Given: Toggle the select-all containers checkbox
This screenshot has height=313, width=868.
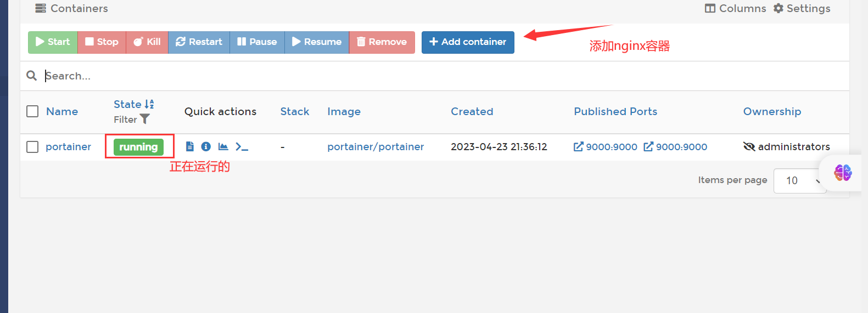Looking at the screenshot, I should coord(32,111).
